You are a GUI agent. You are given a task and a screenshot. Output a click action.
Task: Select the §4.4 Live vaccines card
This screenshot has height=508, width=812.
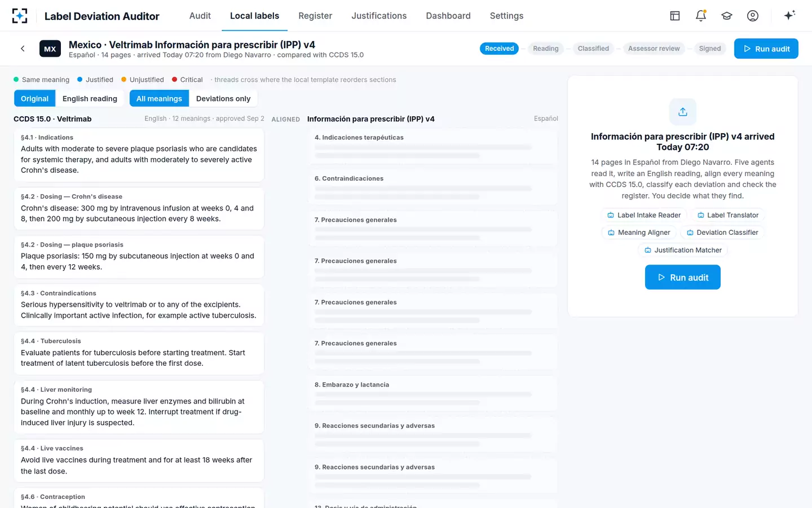point(139,461)
